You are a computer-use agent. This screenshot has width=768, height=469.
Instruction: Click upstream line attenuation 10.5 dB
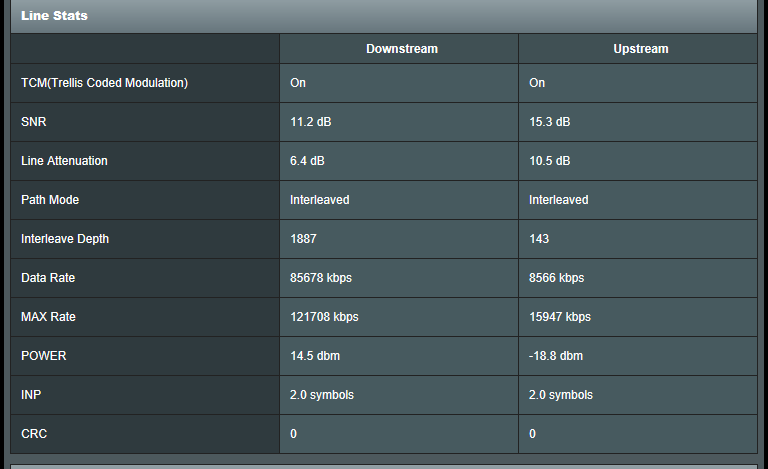tap(550, 161)
